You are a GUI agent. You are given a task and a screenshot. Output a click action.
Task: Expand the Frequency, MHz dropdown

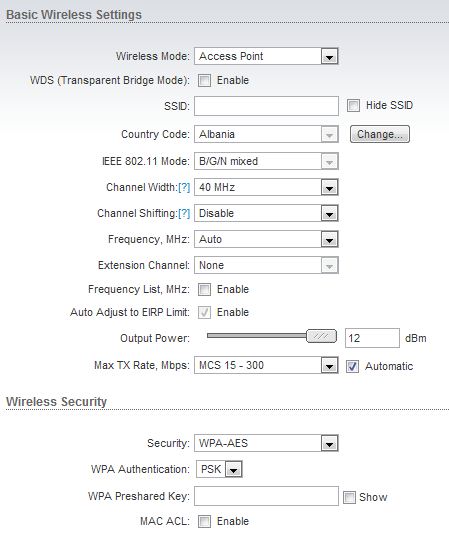(x=266, y=239)
